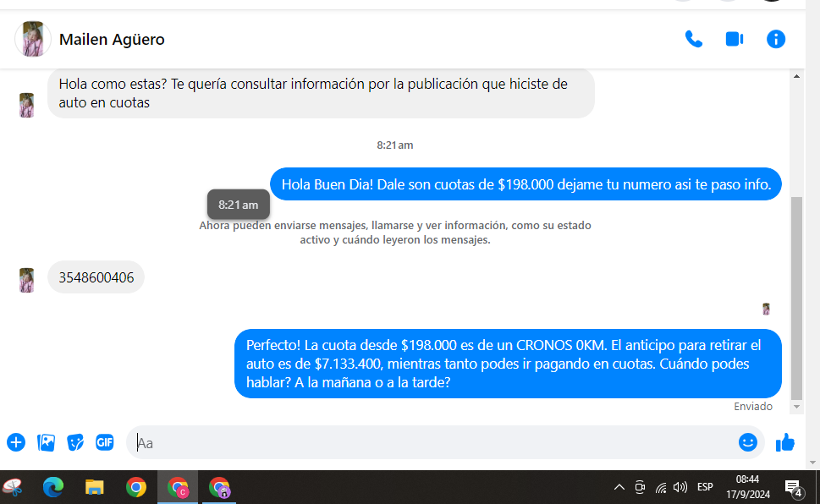
Task: Send a thumbs up like
Action: coord(785,442)
